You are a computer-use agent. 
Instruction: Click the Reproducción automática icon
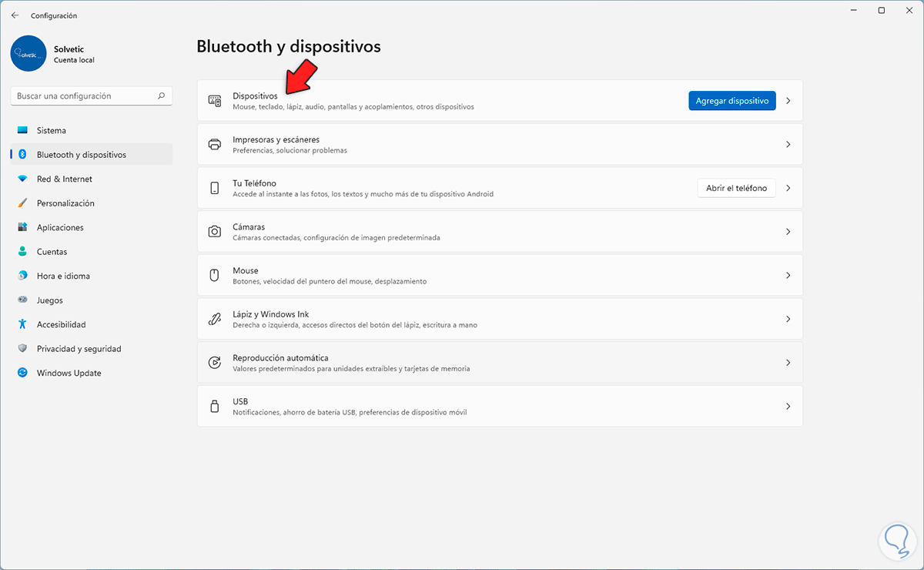point(215,363)
